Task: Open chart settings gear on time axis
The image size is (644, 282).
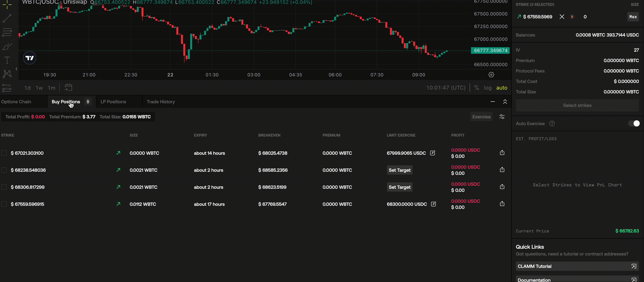Action: [491, 75]
